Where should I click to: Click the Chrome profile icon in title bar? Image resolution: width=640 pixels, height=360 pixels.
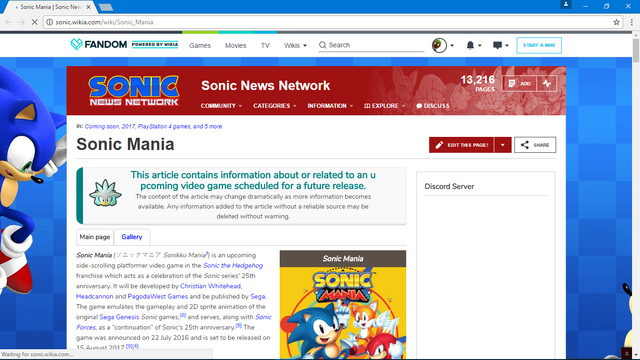[x=566, y=4]
